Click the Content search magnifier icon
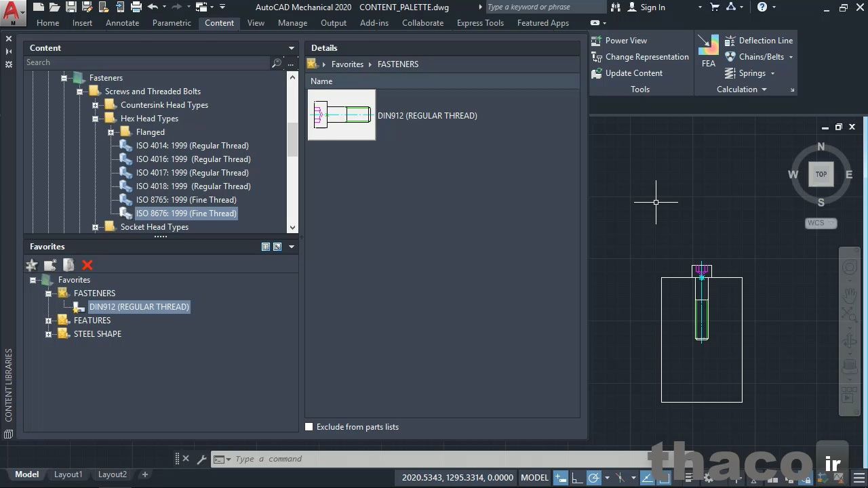 tap(277, 62)
